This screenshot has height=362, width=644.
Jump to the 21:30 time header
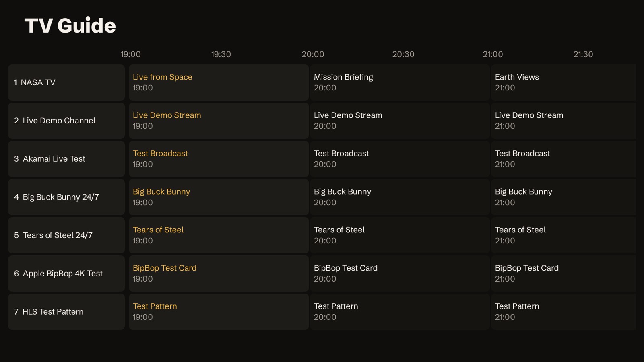(583, 54)
